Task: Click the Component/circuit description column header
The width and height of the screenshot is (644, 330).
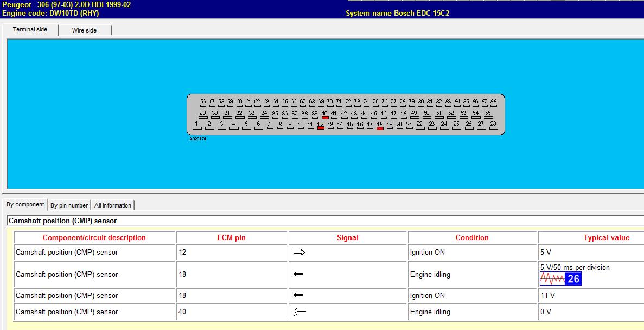Action: pos(94,238)
